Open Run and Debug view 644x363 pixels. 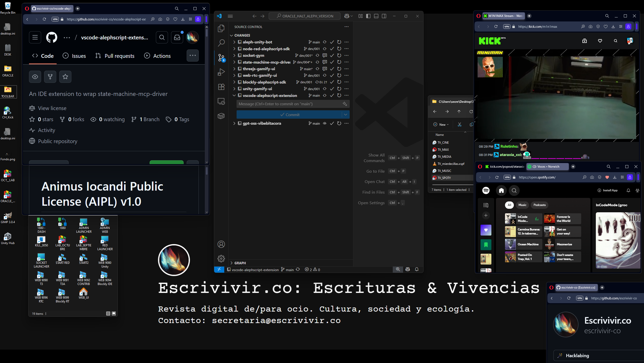(221, 72)
